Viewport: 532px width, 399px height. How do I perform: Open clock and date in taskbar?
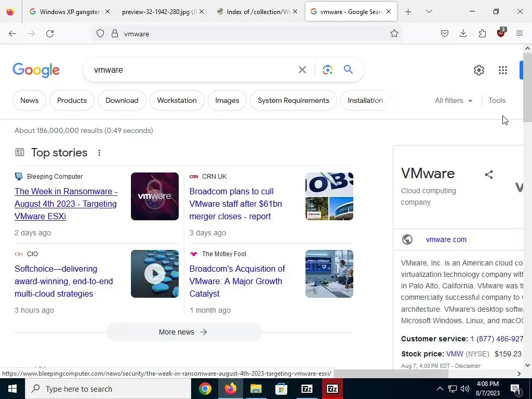point(487,389)
